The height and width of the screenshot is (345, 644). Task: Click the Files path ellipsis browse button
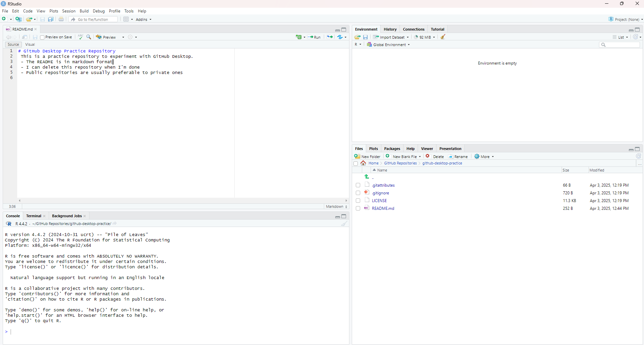pyautogui.click(x=640, y=163)
